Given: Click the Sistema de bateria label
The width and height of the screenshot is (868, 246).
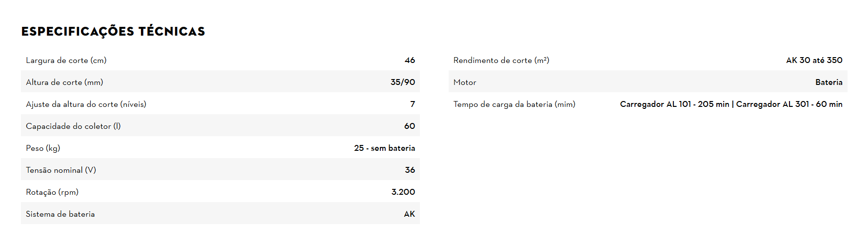Looking at the screenshot, I should [x=60, y=214].
